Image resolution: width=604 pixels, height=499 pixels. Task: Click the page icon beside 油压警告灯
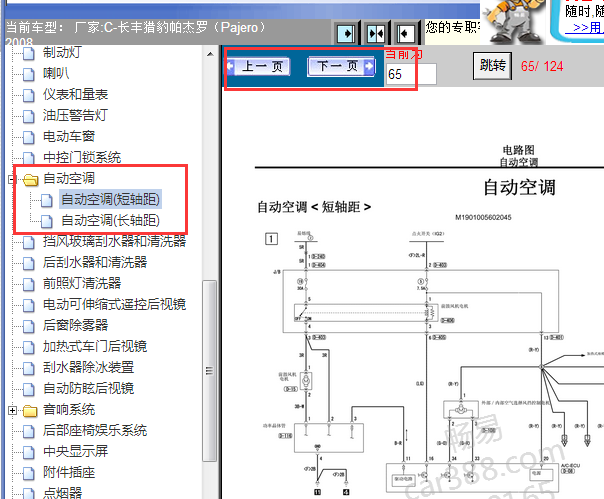[29, 116]
